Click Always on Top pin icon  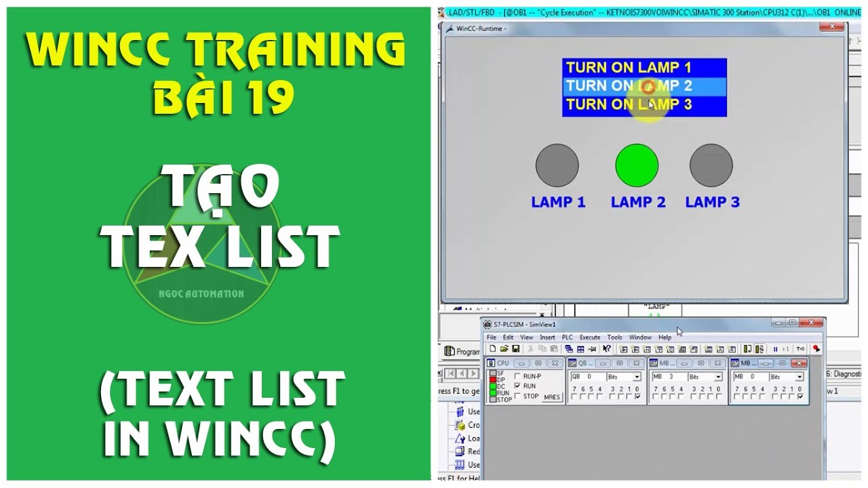pyautogui.click(x=592, y=348)
